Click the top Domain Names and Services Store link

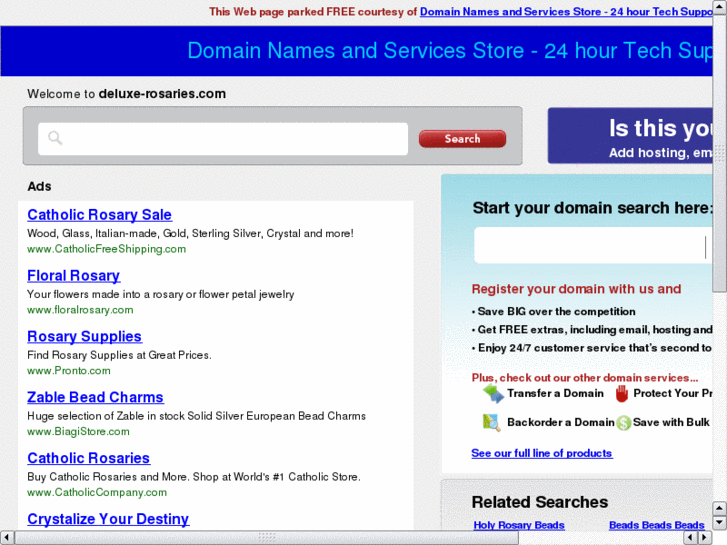[x=566, y=12]
